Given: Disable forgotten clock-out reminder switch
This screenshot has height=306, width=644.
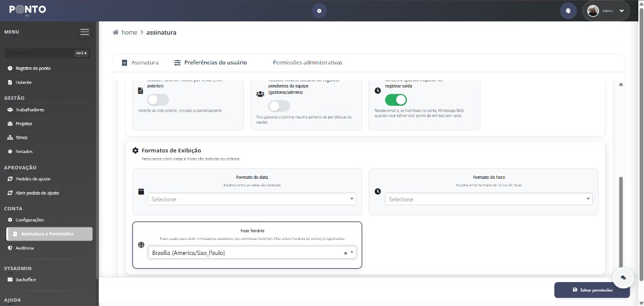Looking at the screenshot, I should (x=396, y=100).
